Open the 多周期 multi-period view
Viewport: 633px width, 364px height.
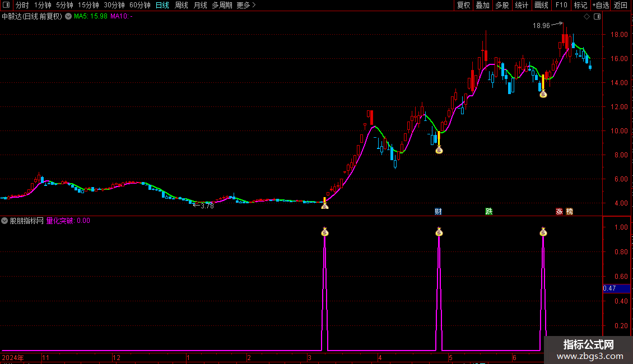click(222, 5)
